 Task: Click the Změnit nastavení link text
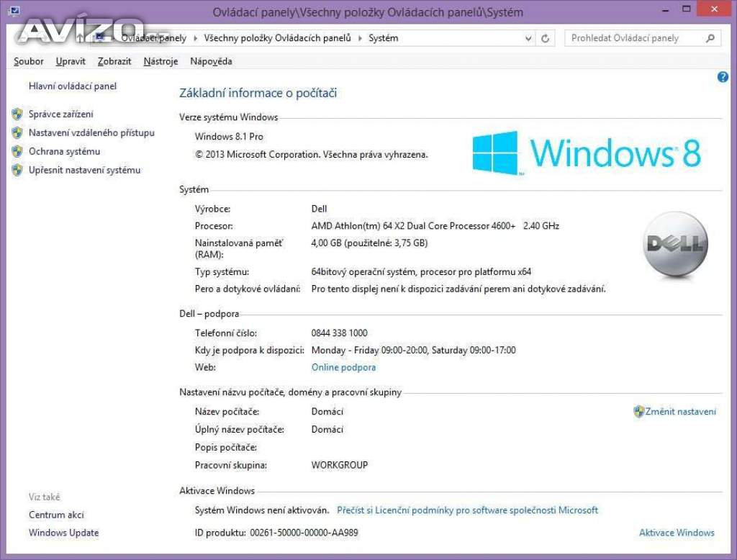pos(681,412)
